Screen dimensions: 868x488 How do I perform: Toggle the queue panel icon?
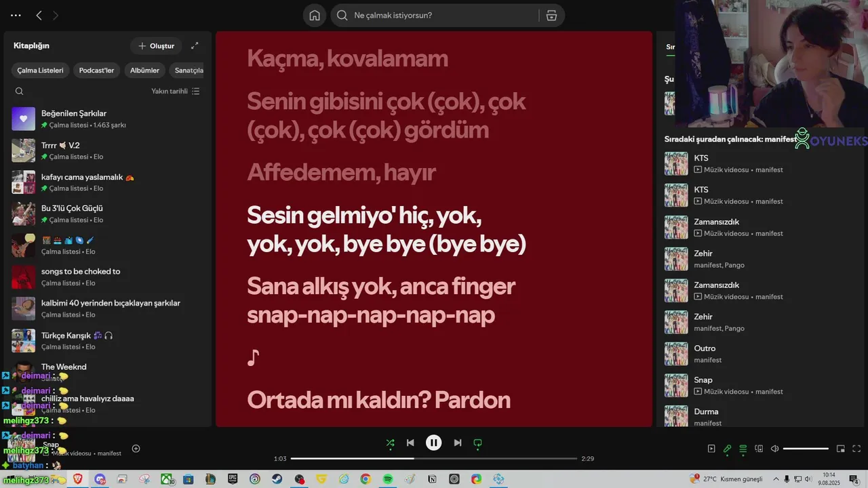click(x=743, y=449)
